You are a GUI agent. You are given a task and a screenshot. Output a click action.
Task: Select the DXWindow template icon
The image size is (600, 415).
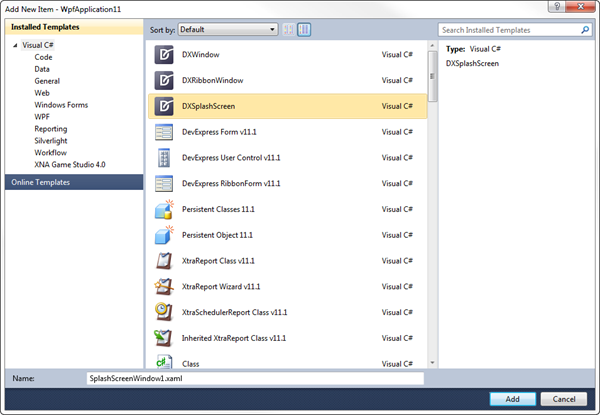(164, 55)
